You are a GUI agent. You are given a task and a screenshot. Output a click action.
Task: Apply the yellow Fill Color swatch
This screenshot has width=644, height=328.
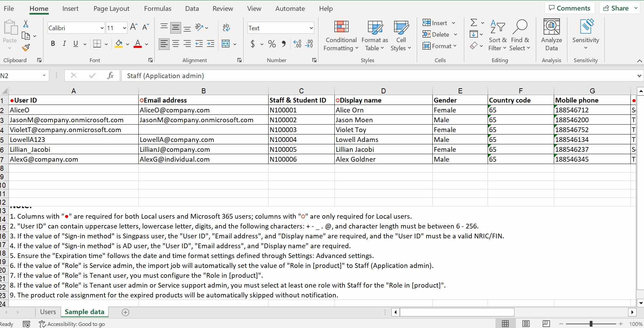(x=119, y=44)
